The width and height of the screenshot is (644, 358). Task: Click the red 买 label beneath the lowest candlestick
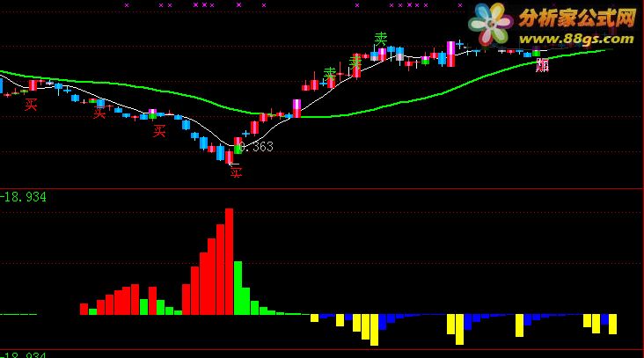236,172
